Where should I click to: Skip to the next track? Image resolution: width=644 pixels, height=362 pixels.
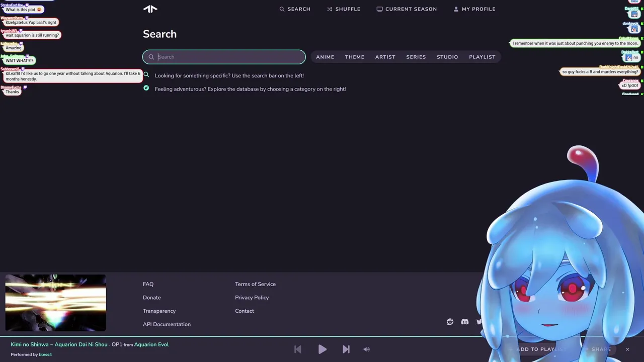pos(346,349)
